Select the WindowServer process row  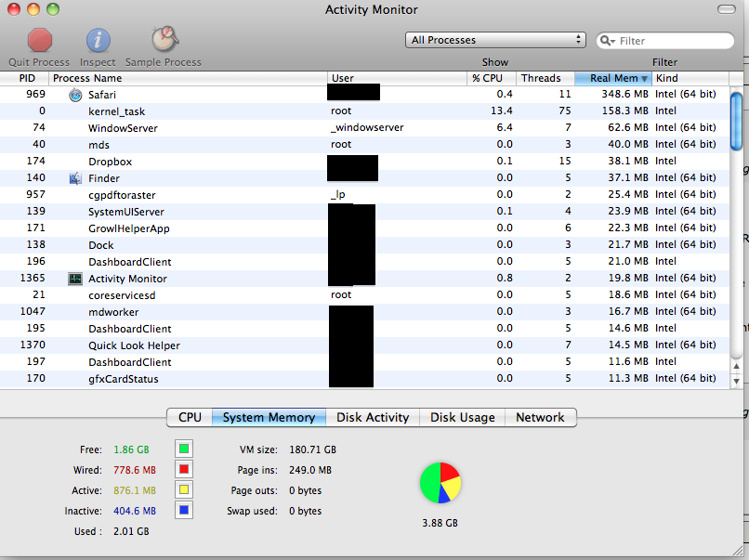[x=365, y=128]
